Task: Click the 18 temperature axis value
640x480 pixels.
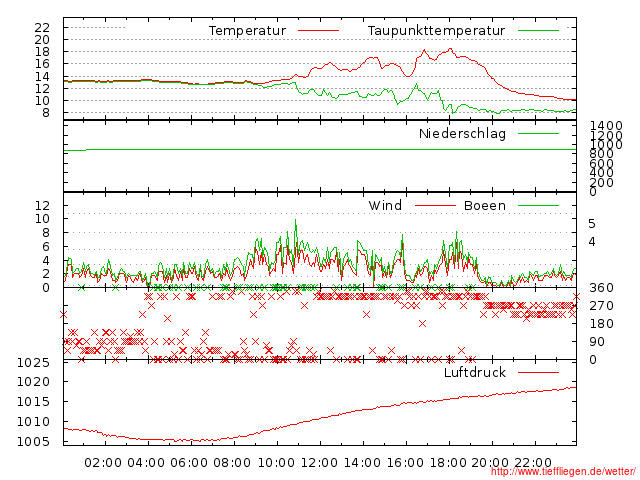Action: tap(42, 52)
